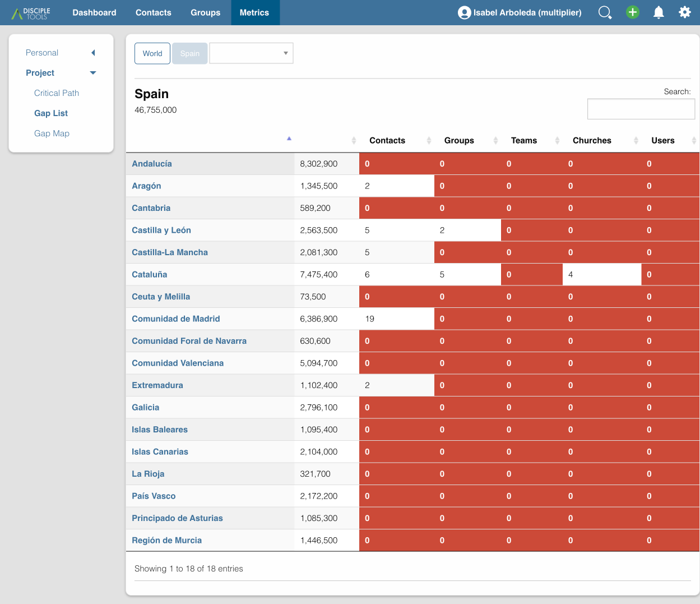Click the Teams column header

point(524,141)
